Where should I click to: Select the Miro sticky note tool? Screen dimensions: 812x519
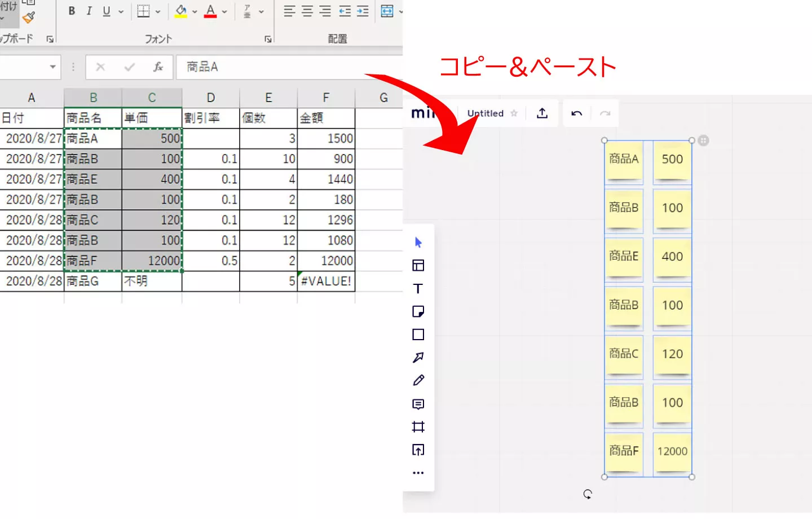pos(418,311)
